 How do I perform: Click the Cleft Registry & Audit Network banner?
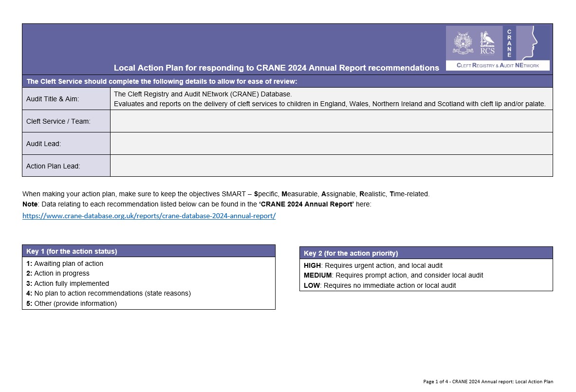[x=498, y=65]
